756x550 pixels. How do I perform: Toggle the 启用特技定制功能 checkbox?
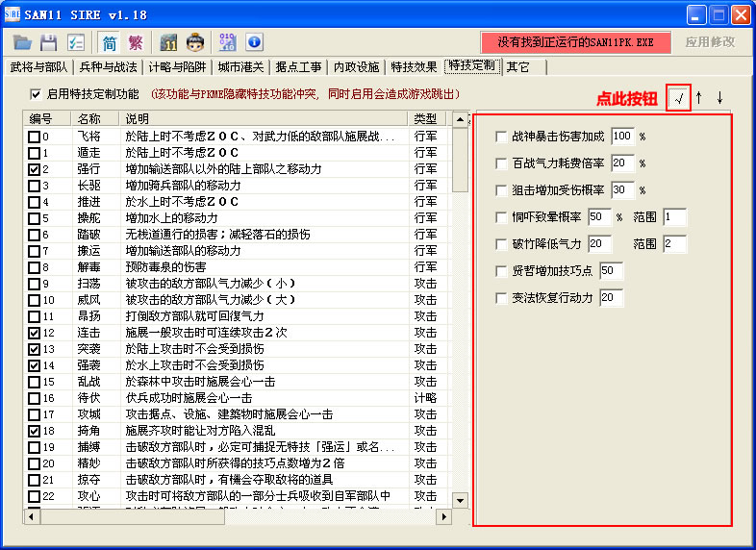(x=37, y=94)
